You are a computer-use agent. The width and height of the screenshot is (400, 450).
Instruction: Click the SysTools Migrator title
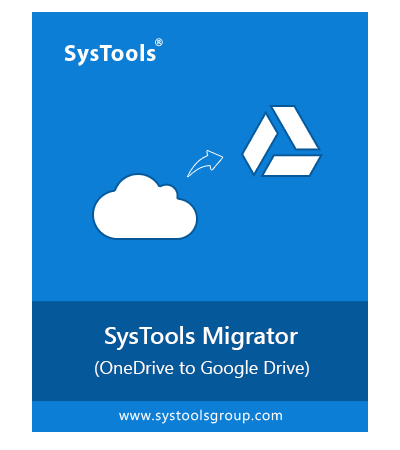click(201, 337)
